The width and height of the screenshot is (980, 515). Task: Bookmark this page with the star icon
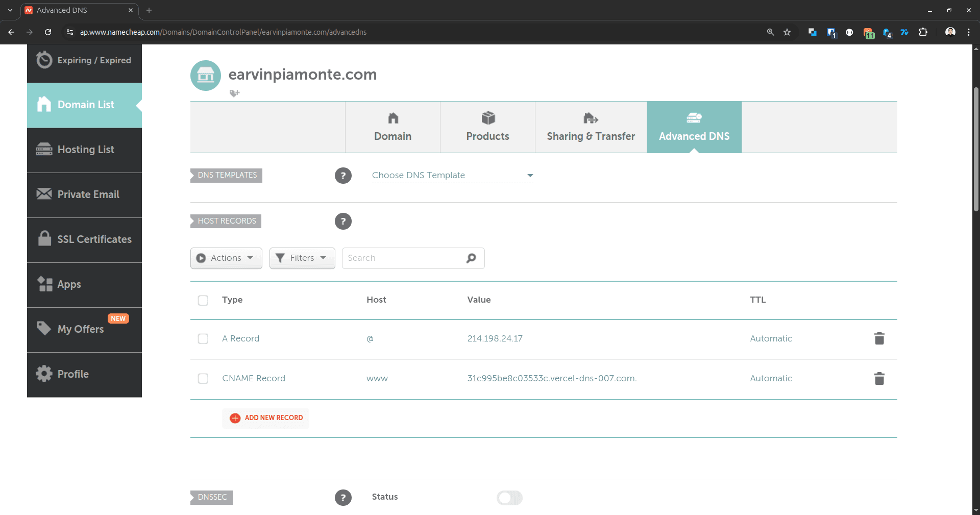click(787, 32)
